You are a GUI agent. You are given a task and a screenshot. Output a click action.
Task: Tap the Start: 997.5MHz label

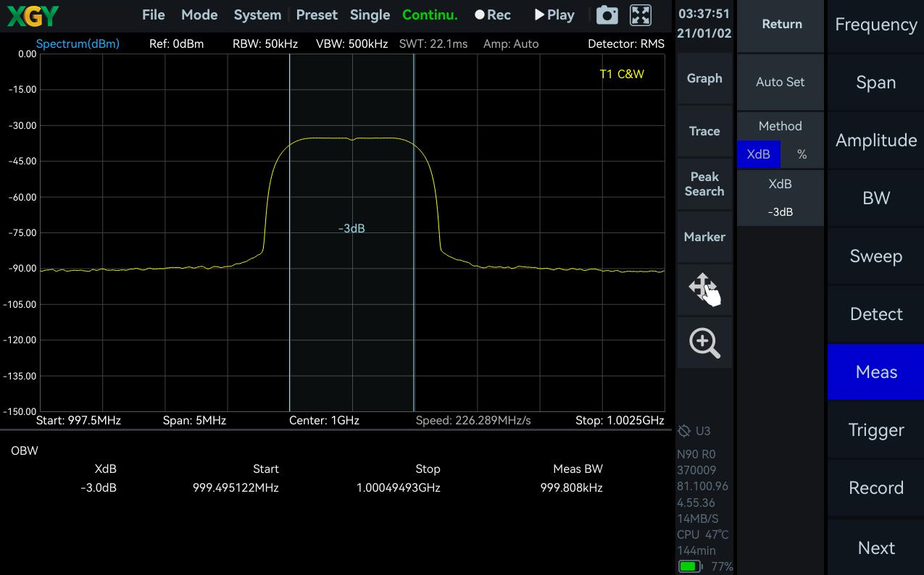pyautogui.click(x=78, y=420)
